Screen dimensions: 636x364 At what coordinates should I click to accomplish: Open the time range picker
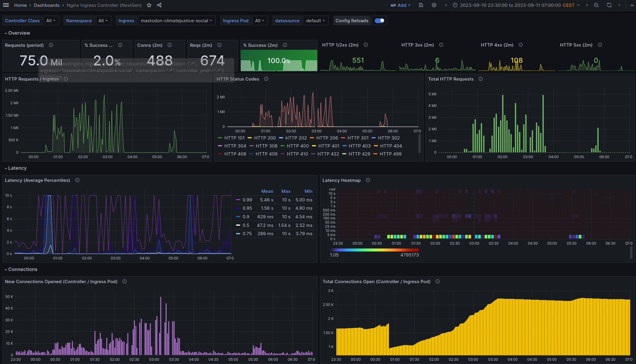click(516, 5)
